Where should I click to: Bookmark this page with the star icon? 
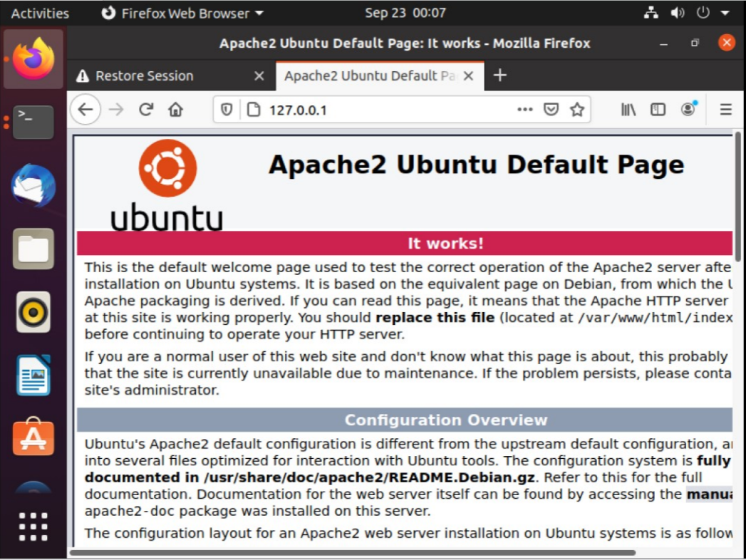pyautogui.click(x=577, y=110)
